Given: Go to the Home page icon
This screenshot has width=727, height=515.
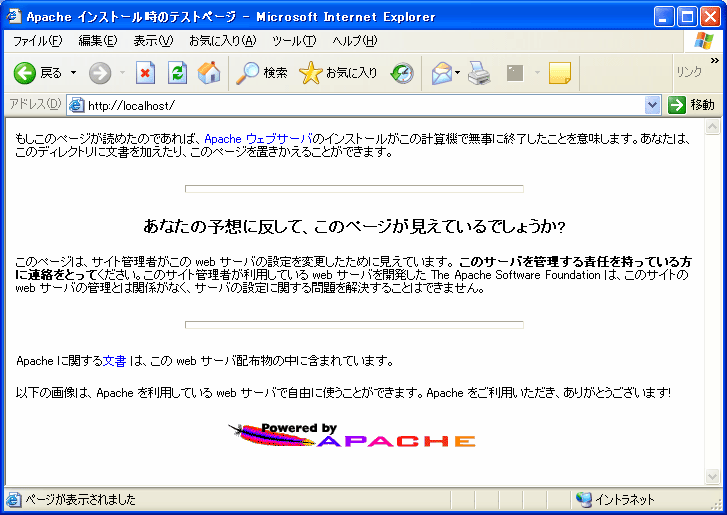Looking at the screenshot, I should 208,73.
